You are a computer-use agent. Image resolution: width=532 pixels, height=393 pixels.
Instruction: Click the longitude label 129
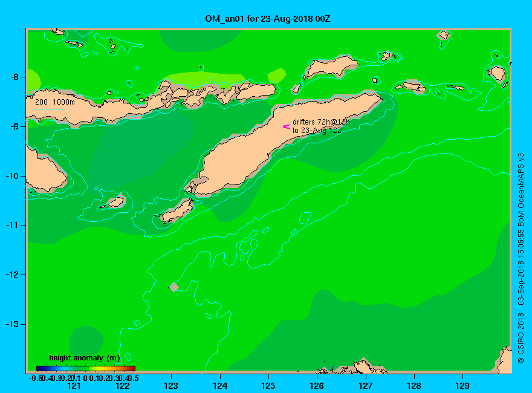462,386
